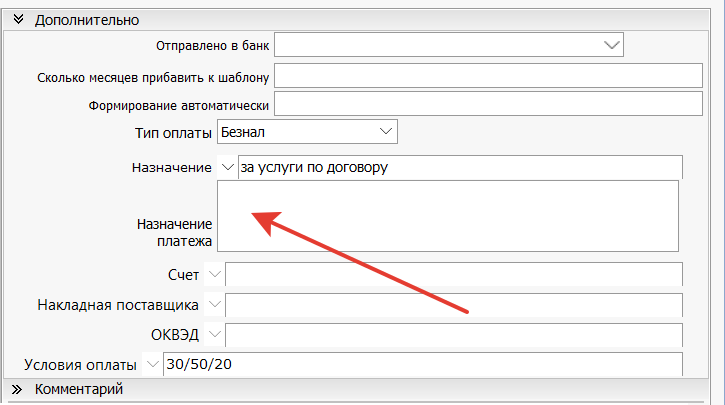Open the Отправлено в банк dropdown arrow

pyautogui.click(x=612, y=44)
